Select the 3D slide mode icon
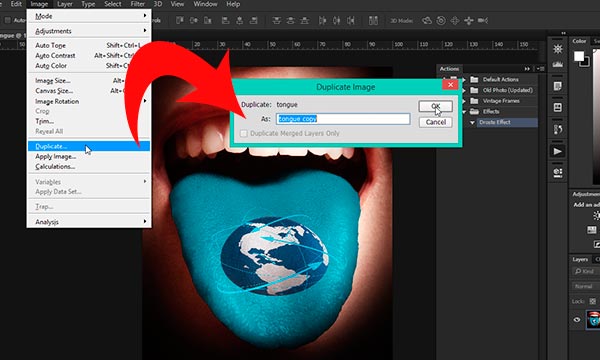Image resolution: width=600 pixels, height=360 pixels. click(x=469, y=20)
